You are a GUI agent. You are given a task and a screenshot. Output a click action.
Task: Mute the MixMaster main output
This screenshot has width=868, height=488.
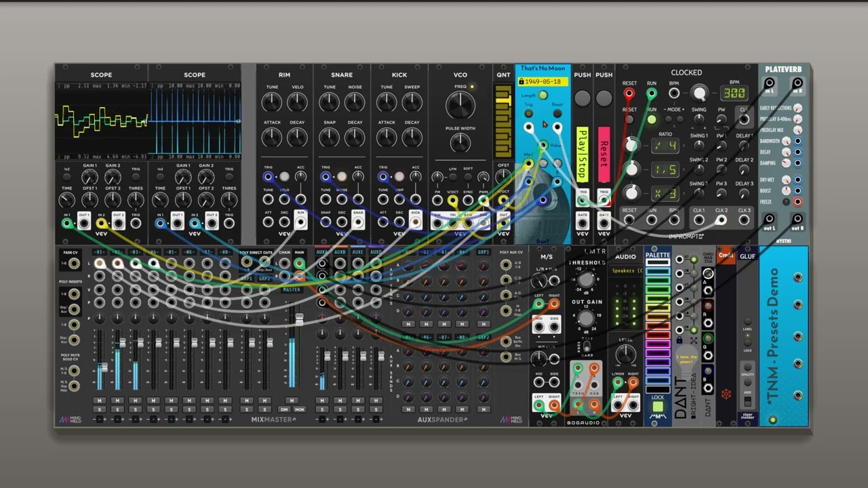pyautogui.click(x=292, y=401)
